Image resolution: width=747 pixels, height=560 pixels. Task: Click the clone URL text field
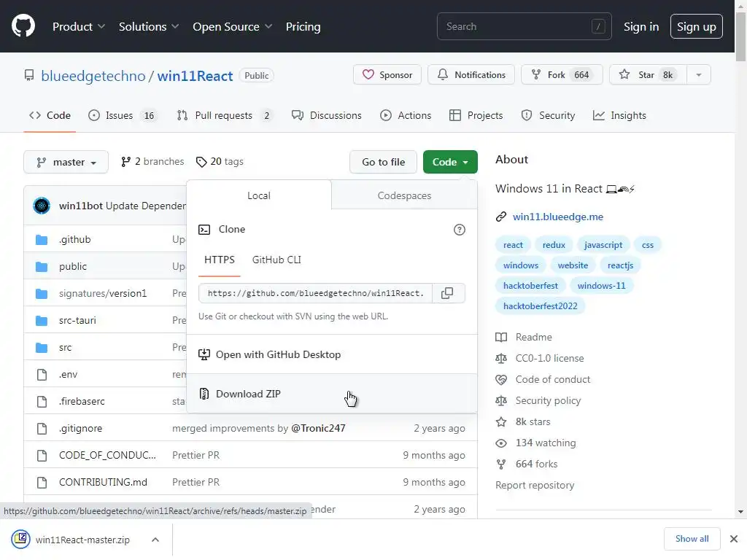pos(315,293)
